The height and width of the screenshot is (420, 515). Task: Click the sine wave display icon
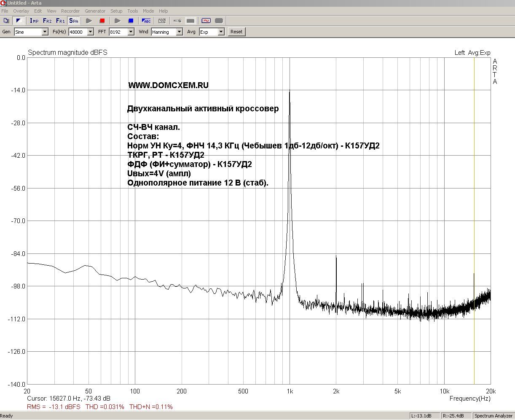[206, 21]
